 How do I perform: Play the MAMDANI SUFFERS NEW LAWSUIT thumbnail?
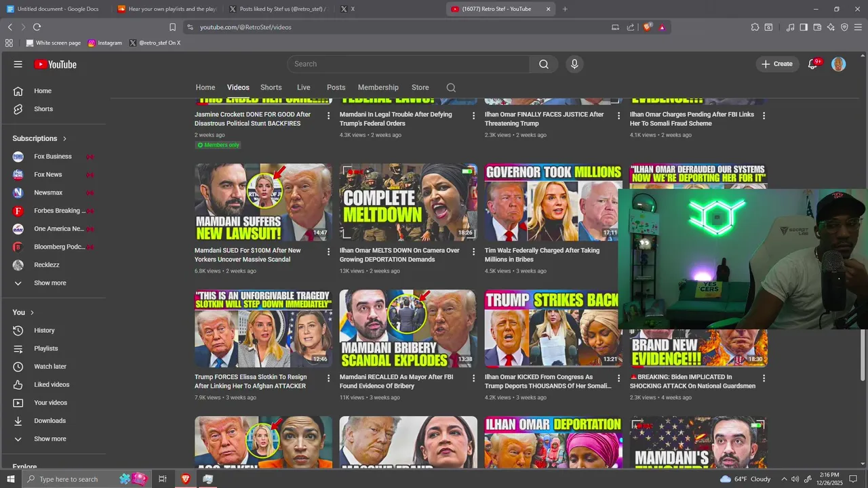tap(264, 202)
